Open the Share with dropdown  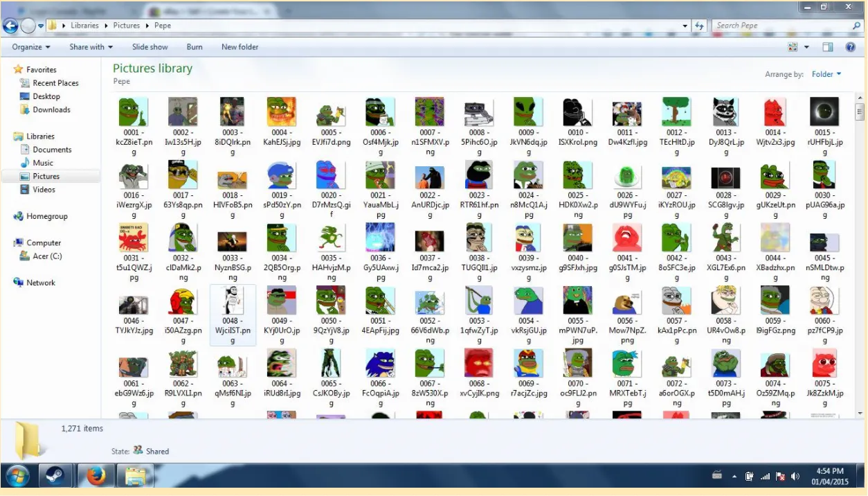[91, 47]
